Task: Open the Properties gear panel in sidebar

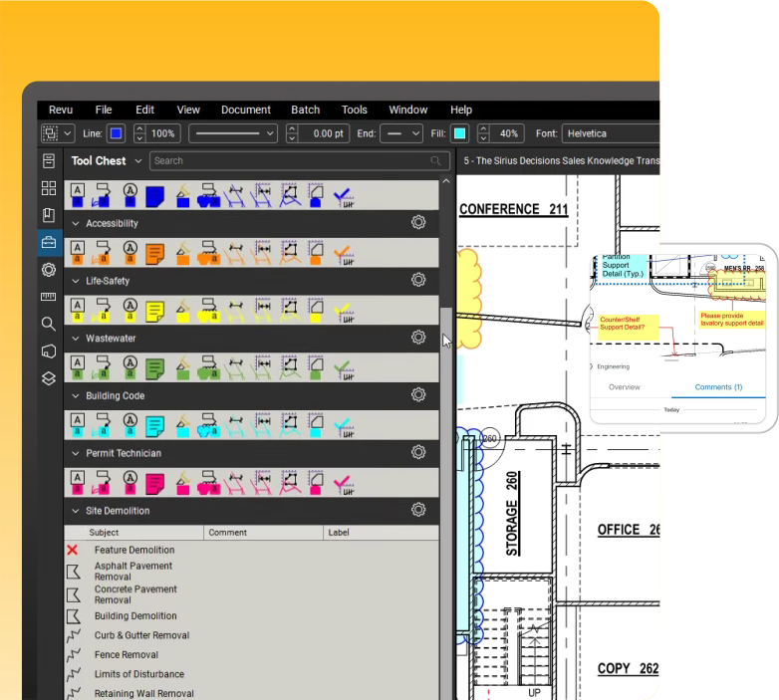Action: point(49,270)
